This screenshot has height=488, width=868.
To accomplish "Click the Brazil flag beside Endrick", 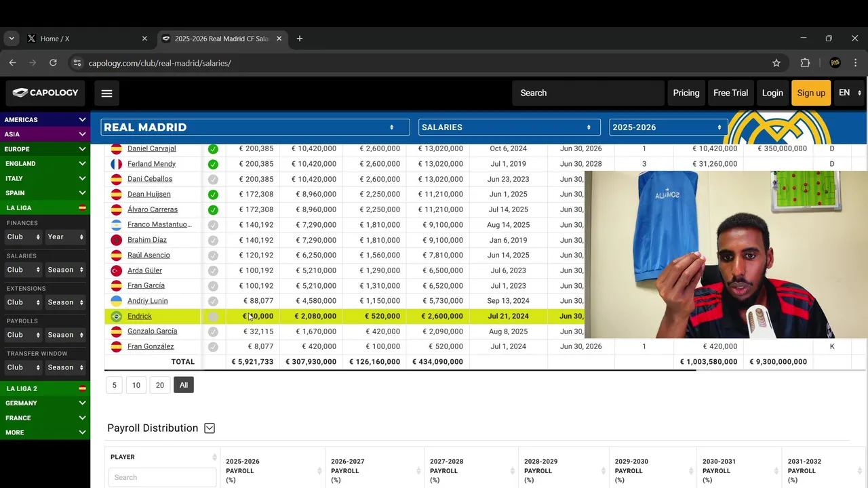I will point(117,317).
